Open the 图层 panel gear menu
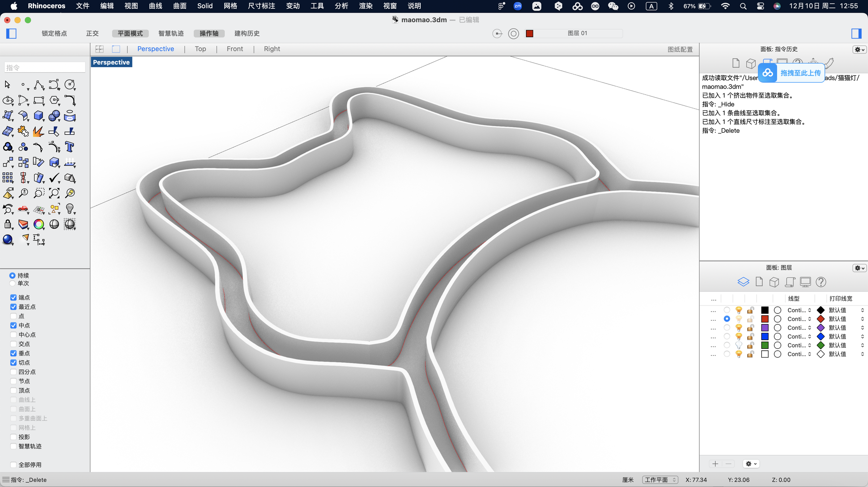This screenshot has width=868, height=487. click(x=859, y=268)
